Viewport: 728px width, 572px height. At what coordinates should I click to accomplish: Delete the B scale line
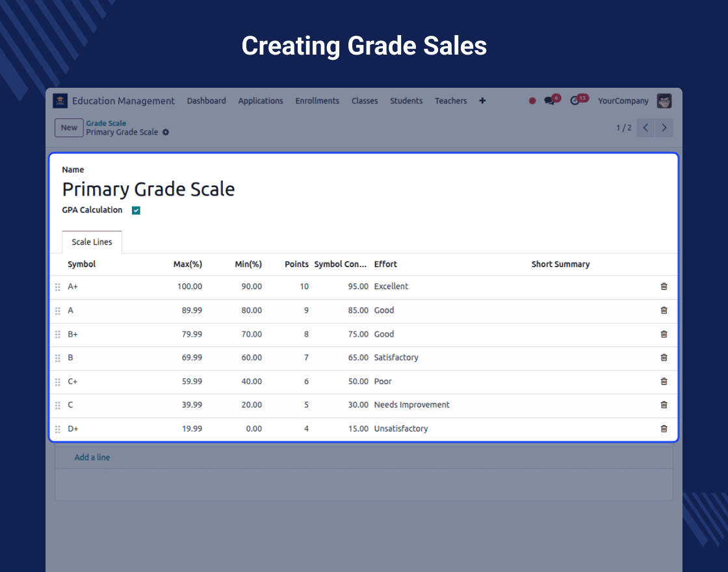(664, 357)
